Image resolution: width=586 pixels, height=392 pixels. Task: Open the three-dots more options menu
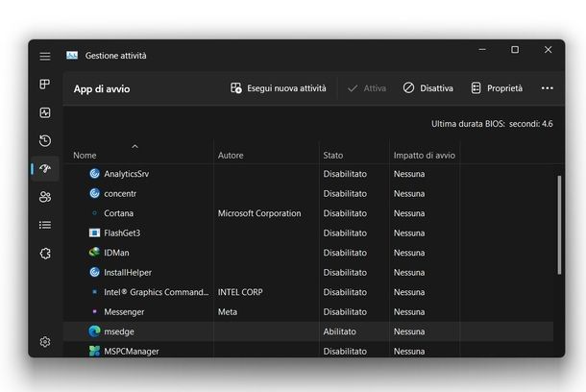(548, 88)
